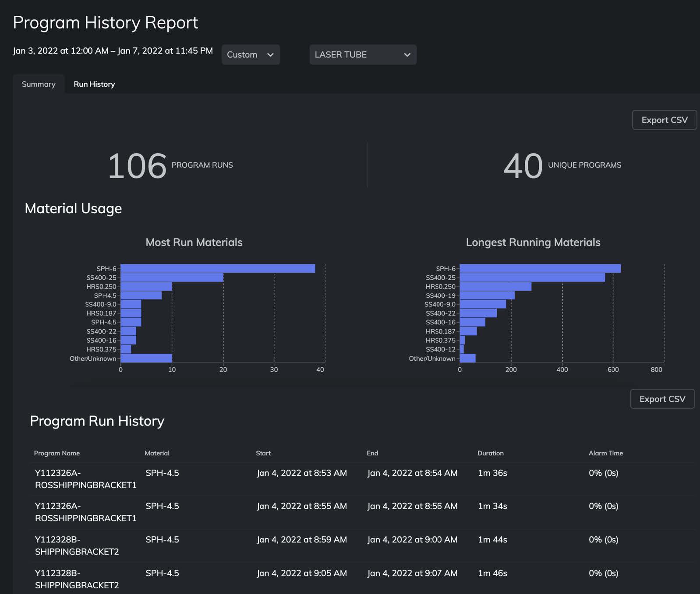
Task: Click the Y112328B-SHIPPINGBRACKET2 run at 8:59 AM
Action: (77, 545)
